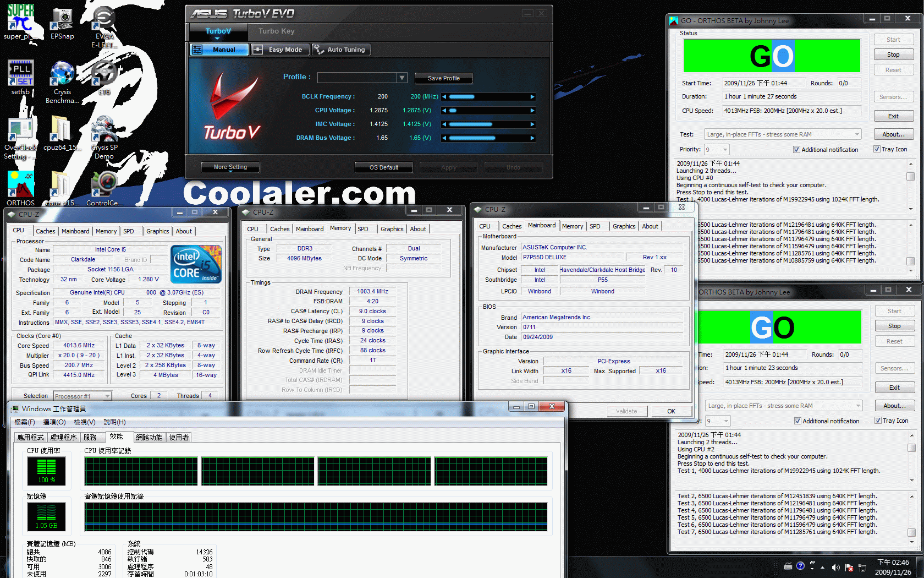The width and height of the screenshot is (924, 578).
Task: Click the blue help question-mark tray icon
Action: click(800, 565)
